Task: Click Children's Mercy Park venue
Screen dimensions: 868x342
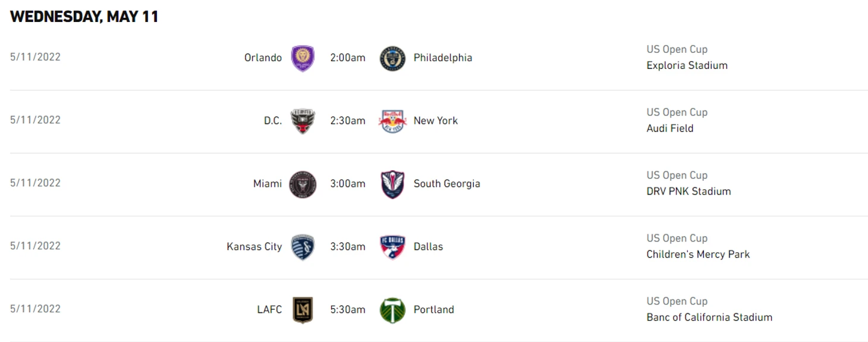Action: 699,255
